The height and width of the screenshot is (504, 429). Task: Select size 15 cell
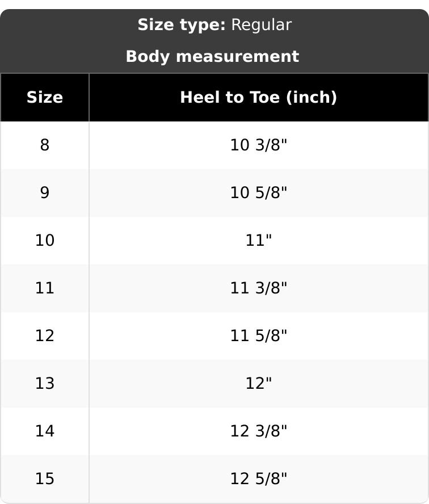tap(45, 478)
